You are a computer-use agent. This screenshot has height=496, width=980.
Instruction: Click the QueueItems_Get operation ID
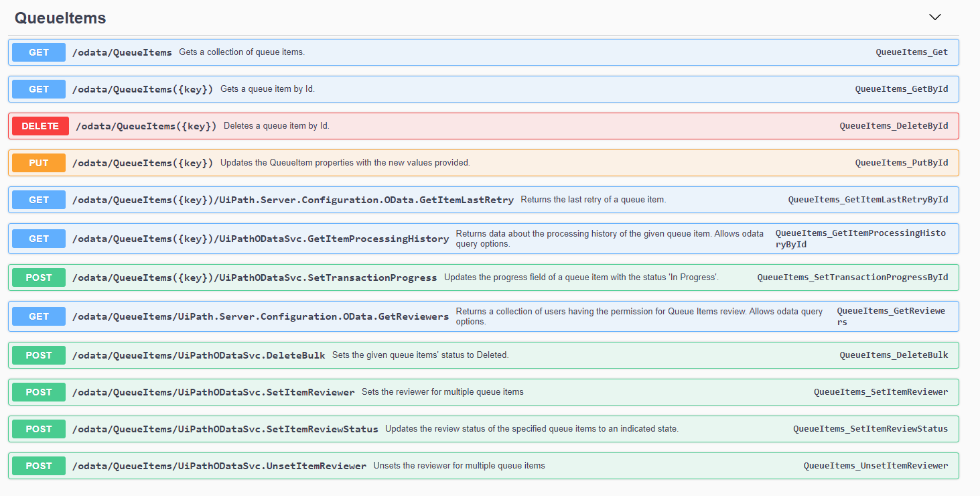912,52
